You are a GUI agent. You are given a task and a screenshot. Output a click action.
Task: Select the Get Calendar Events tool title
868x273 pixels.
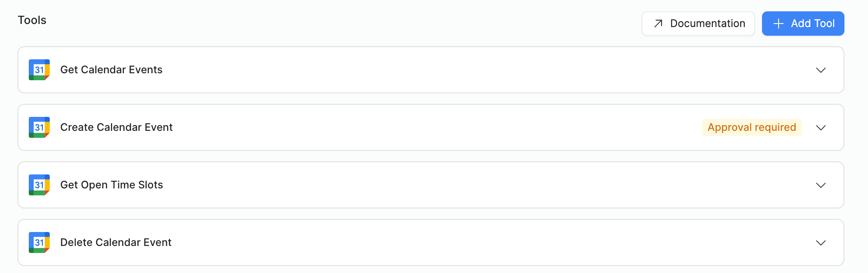111,70
